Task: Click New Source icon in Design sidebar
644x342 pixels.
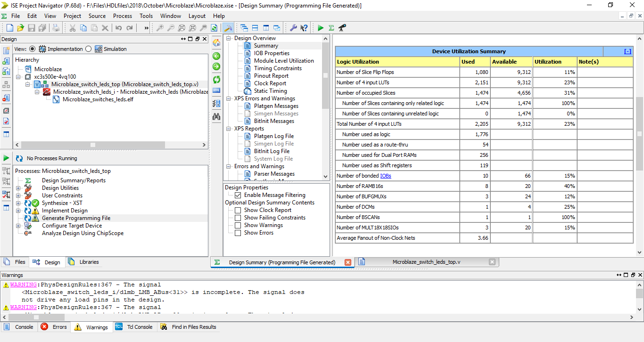Action: point(6,50)
